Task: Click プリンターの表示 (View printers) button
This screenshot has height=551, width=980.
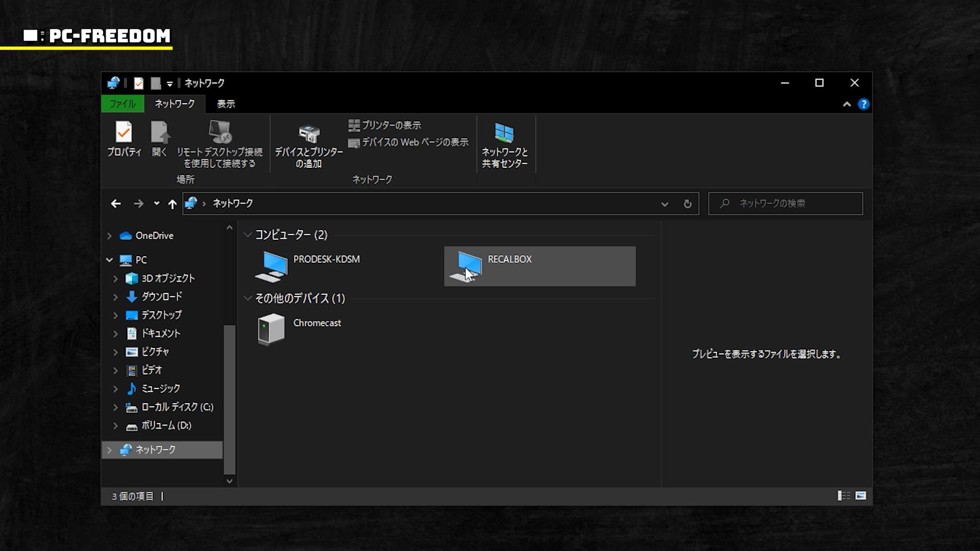Action: tap(385, 125)
